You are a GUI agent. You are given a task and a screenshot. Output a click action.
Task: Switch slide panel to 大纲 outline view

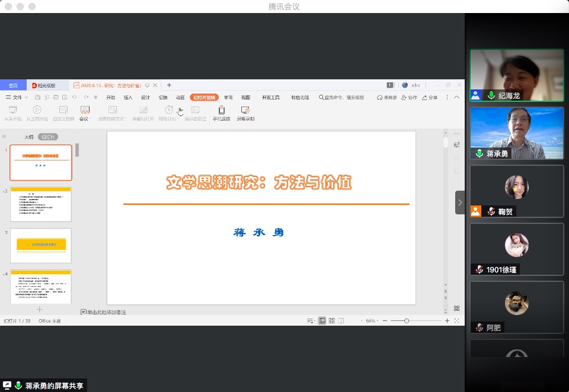(x=28, y=137)
